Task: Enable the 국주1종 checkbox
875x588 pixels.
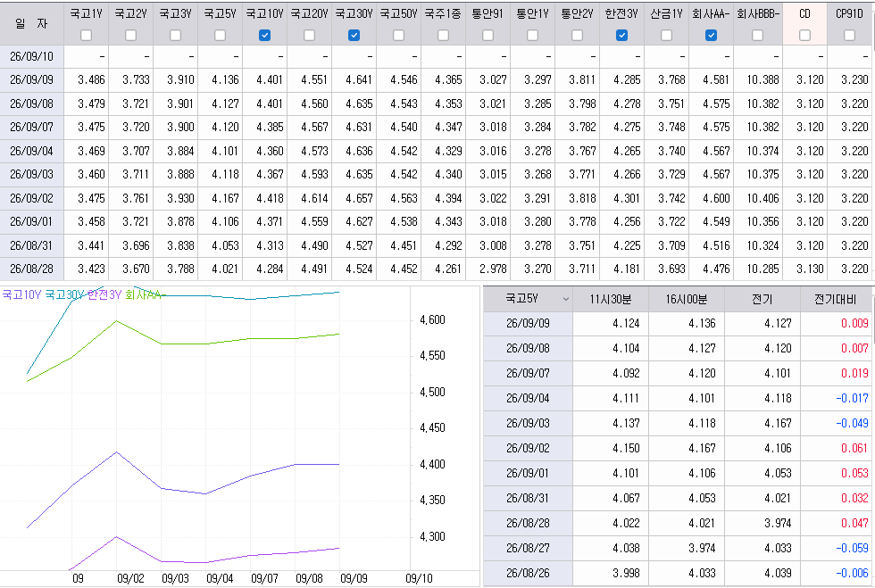Action: coord(443,35)
